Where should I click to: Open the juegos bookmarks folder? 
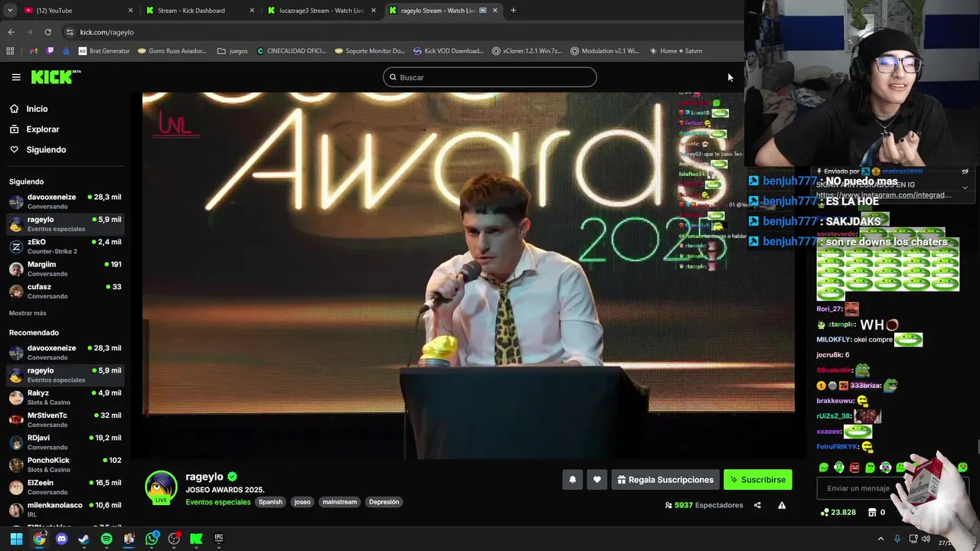pos(233,51)
